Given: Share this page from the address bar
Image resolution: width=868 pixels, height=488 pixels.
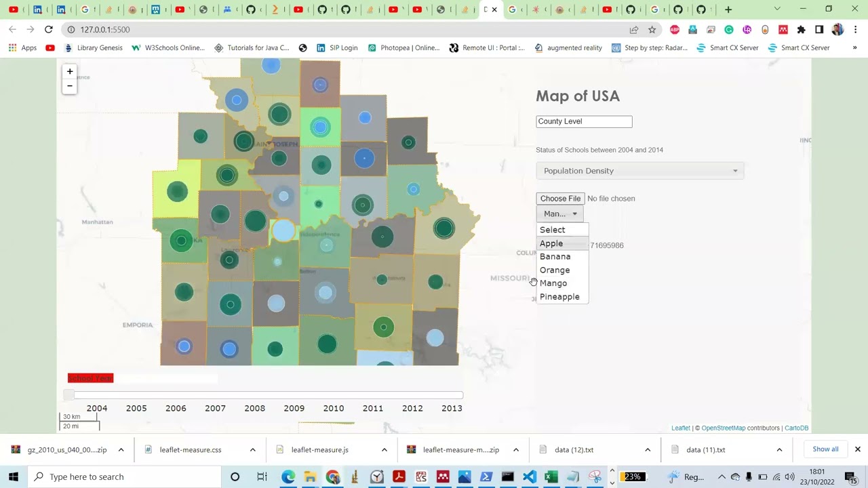Looking at the screenshot, I should click(634, 30).
